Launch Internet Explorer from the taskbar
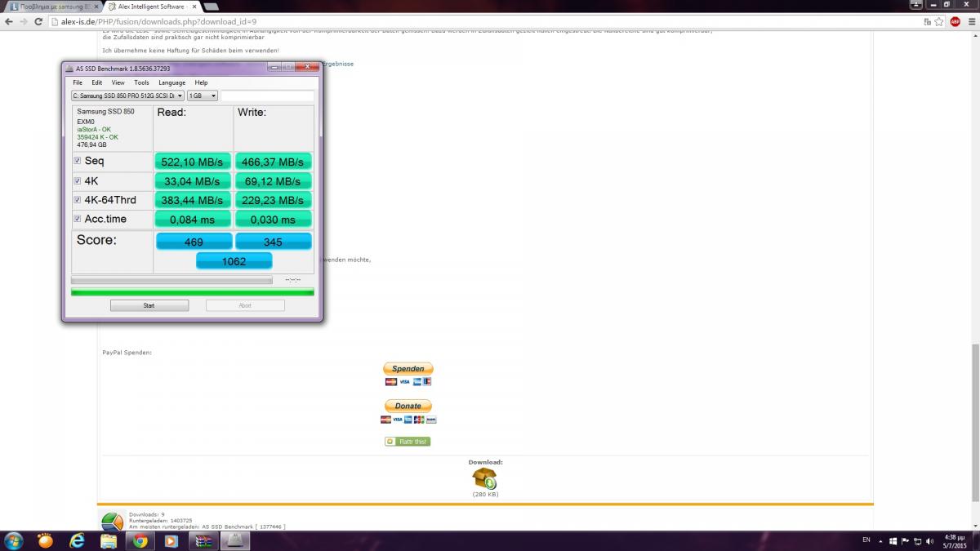The height and width of the screenshot is (551, 980). pos(78,540)
